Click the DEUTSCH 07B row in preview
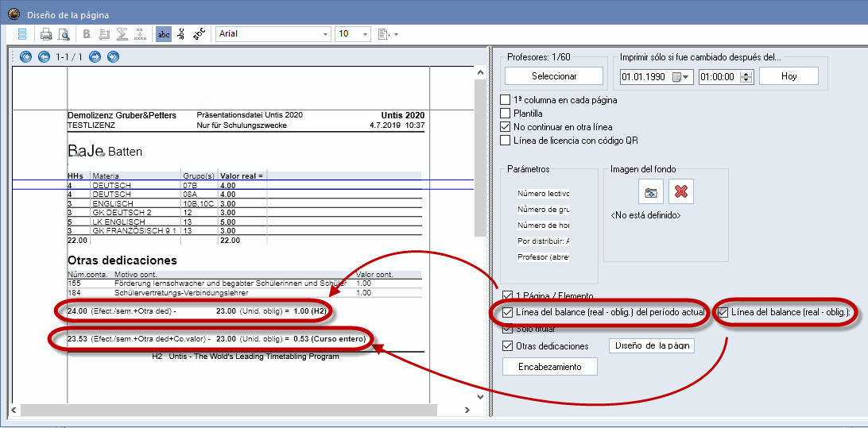This screenshot has width=868, height=428. coord(244,185)
